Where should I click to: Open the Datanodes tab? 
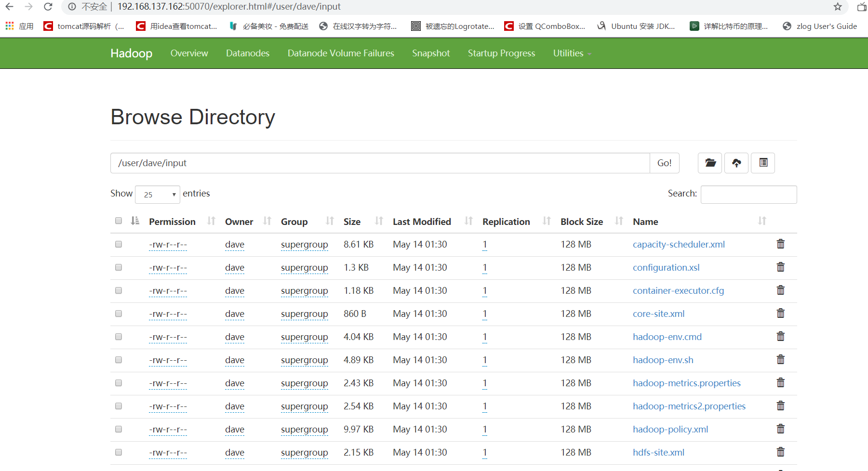[x=248, y=53]
